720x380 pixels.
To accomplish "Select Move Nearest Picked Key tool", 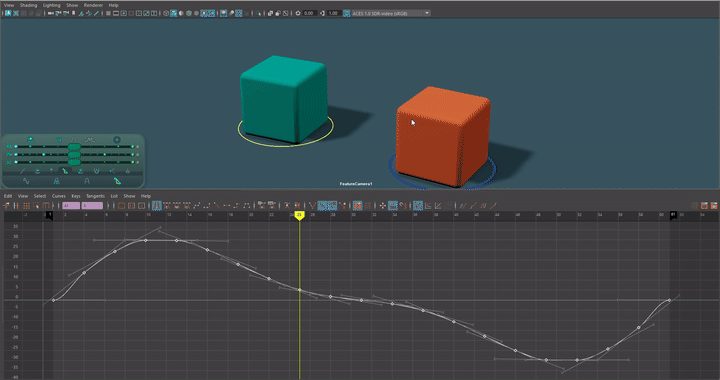I will 6,206.
